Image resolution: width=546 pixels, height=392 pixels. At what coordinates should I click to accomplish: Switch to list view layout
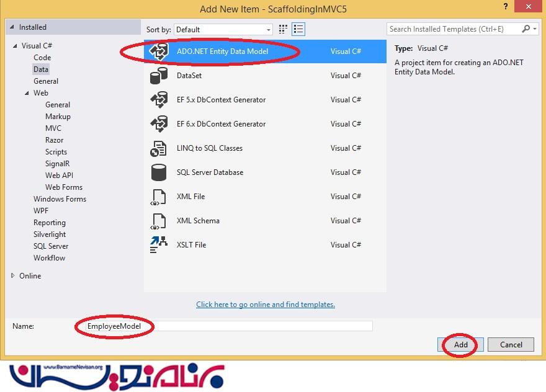point(298,29)
